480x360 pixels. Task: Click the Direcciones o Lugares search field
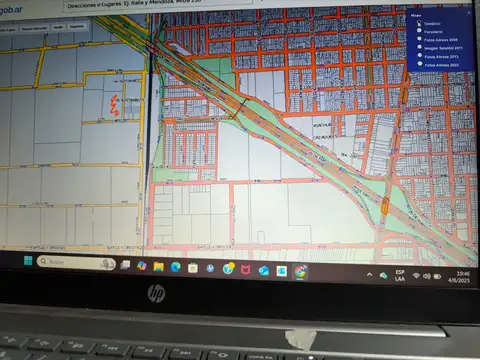tap(157, 5)
